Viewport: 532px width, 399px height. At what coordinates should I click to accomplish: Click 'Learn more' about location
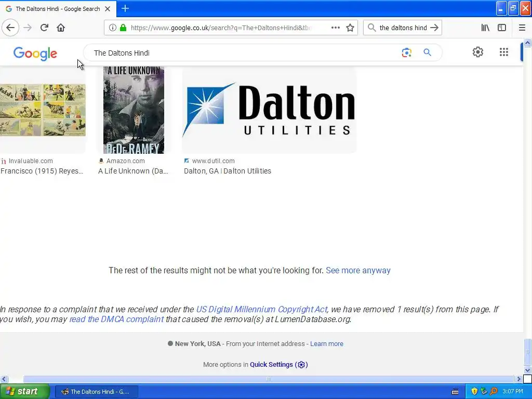[326, 344]
